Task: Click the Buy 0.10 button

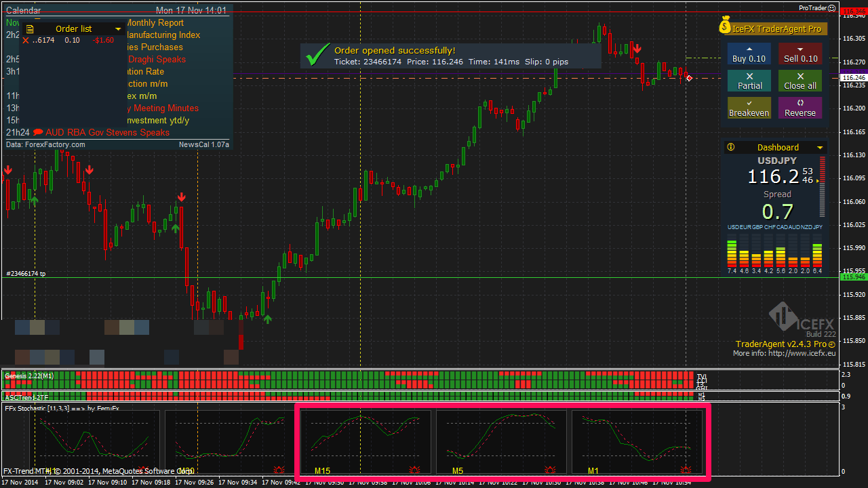Action: (749, 54)
